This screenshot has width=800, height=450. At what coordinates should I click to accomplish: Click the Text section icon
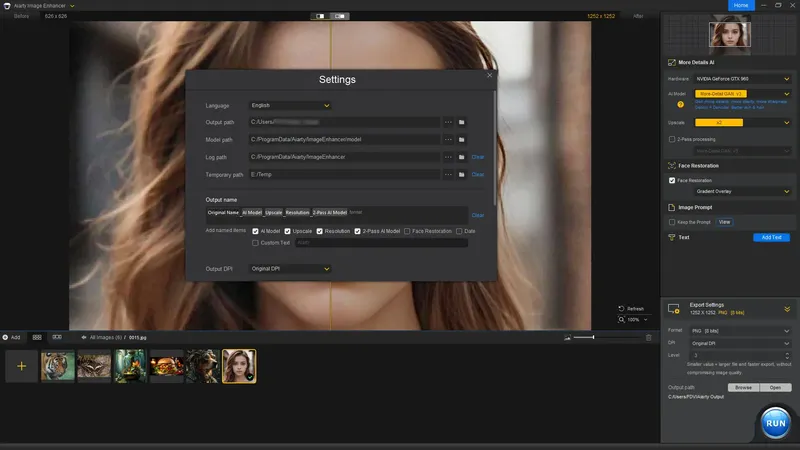[671, 237]
